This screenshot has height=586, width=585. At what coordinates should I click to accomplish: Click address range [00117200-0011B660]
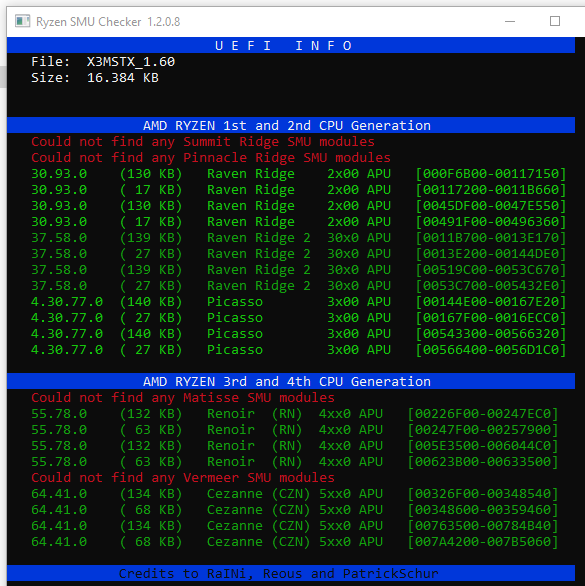pos(491,190)
